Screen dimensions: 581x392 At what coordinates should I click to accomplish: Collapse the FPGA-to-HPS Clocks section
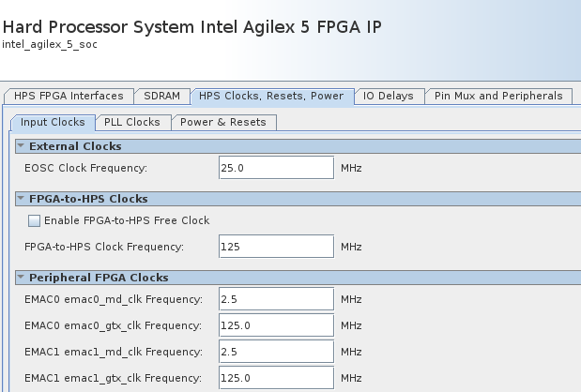pyautogui.click(x=21, y=199)
